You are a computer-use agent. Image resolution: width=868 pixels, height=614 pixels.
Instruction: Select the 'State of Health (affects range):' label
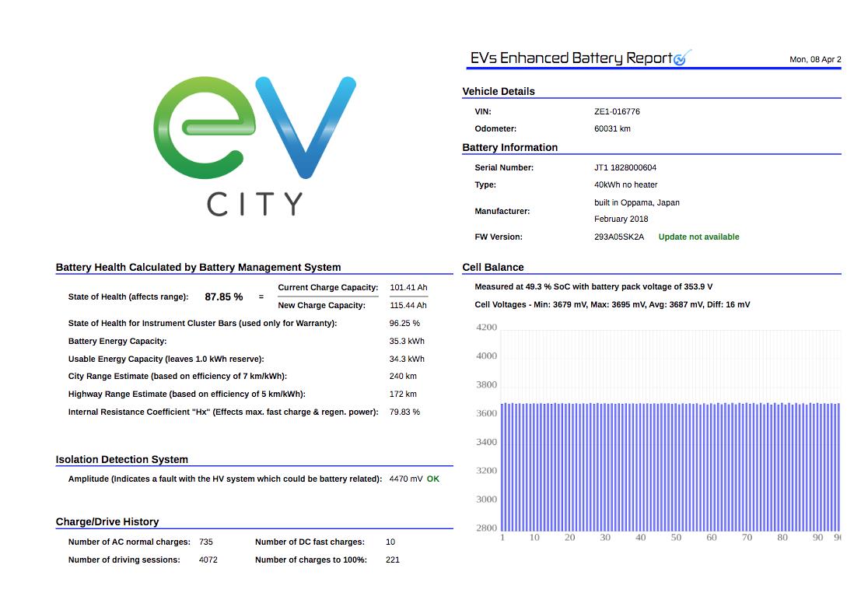[128, 296]
